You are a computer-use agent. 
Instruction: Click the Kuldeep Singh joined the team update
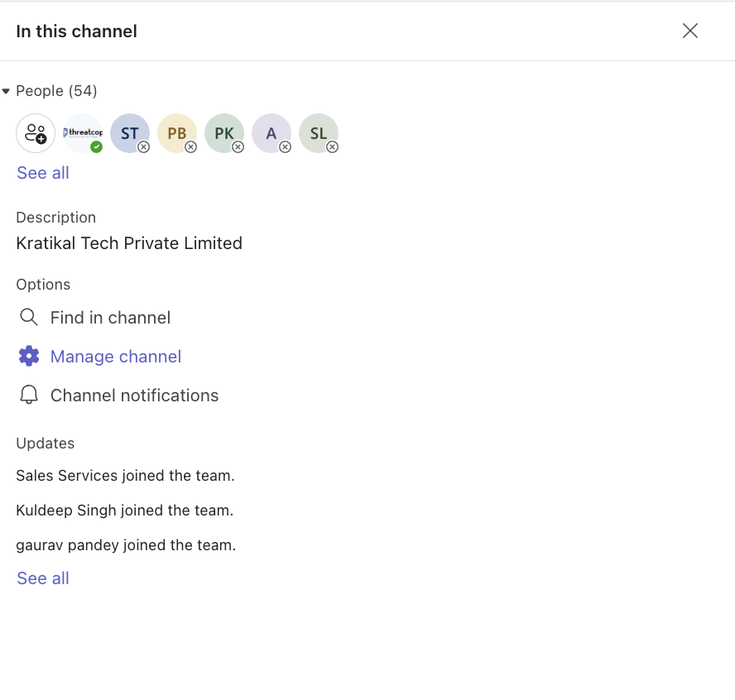pyautogui.click(x=125, y=511)
